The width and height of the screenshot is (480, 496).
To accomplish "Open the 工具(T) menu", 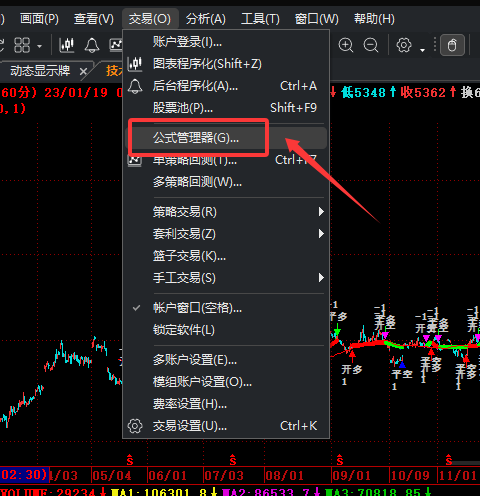I will [x=260, y=19].
